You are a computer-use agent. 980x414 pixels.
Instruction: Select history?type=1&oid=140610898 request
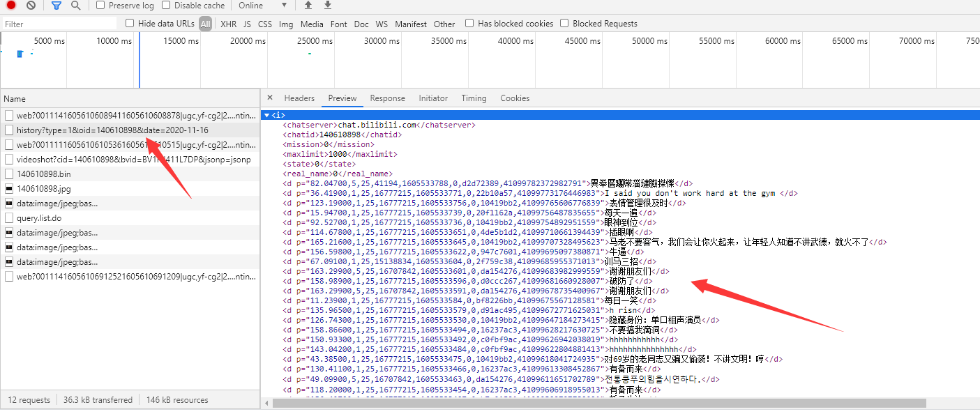point(130,130)
